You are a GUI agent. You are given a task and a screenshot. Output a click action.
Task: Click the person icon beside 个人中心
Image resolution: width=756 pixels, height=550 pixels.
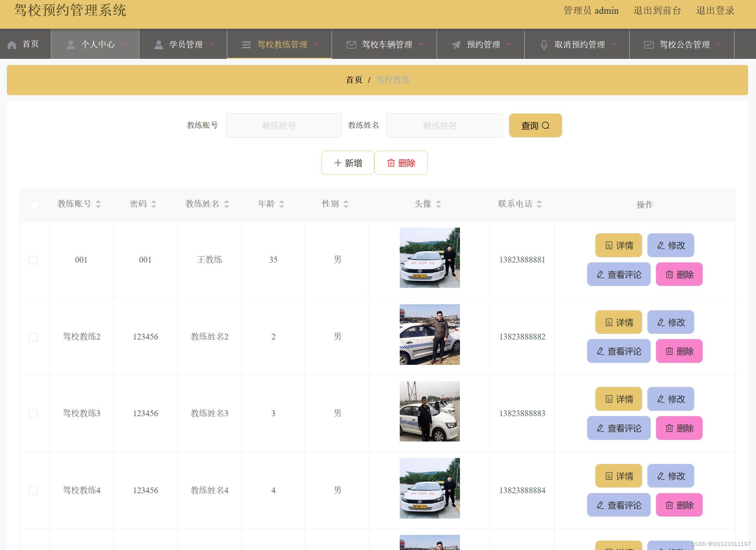(71, 45)
